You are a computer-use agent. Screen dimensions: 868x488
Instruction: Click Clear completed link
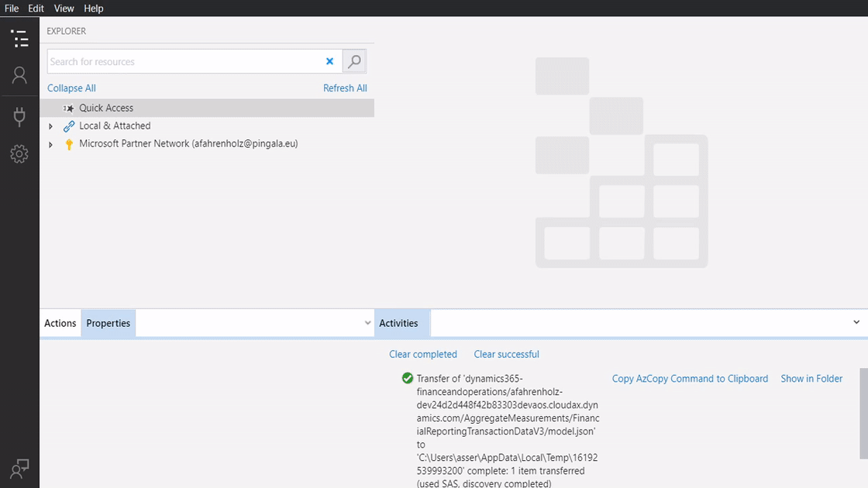click(x=423, y=354)
